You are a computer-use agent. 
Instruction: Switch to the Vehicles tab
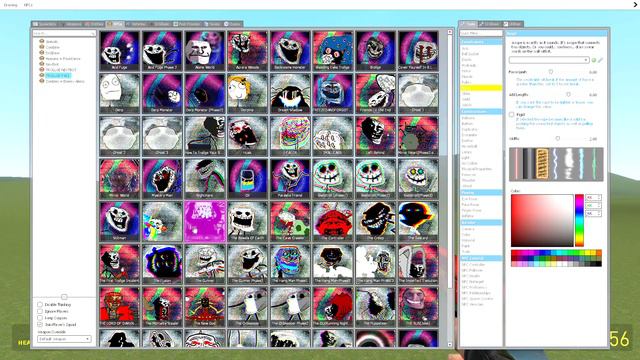[136, 24]
